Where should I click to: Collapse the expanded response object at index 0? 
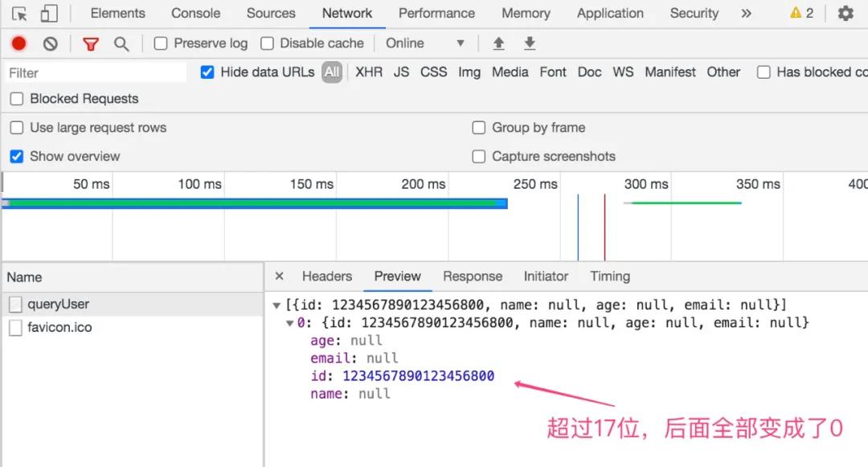click(289, 322)
